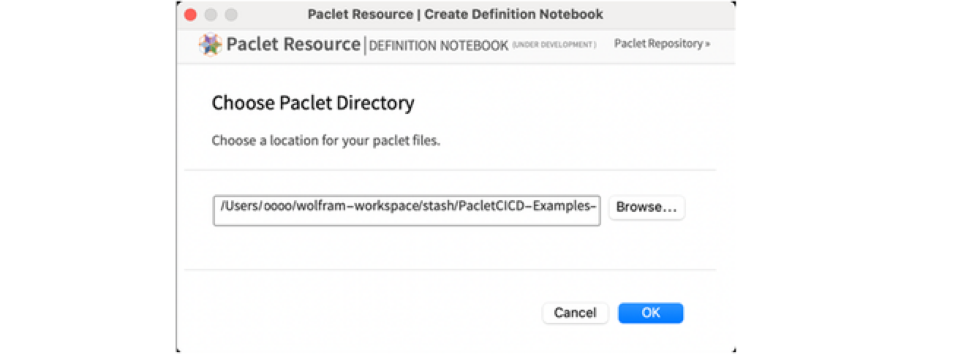Click the window title bar text
Image resolution: width=980 pixels, height=355 pixels.
coord(455,14)
